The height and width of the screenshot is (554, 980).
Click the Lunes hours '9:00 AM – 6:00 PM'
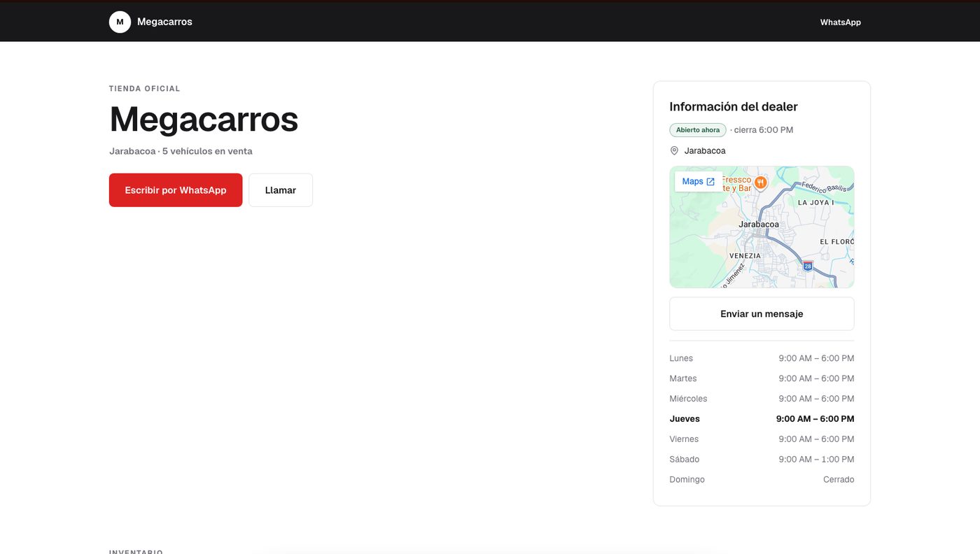816,358
